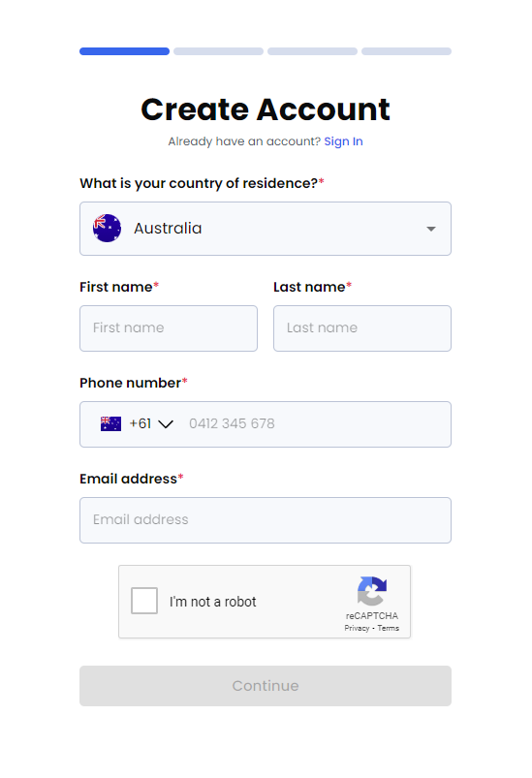Click the round Australia flag icon
Image resolution: width=532 pixels, height=778 pixels.
point(107,229)
